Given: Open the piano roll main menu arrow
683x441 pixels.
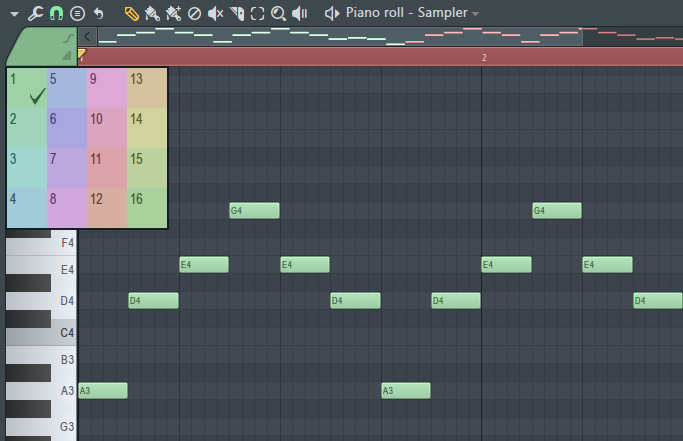Looking at the screenshot, I should click(x=14, y=13).
